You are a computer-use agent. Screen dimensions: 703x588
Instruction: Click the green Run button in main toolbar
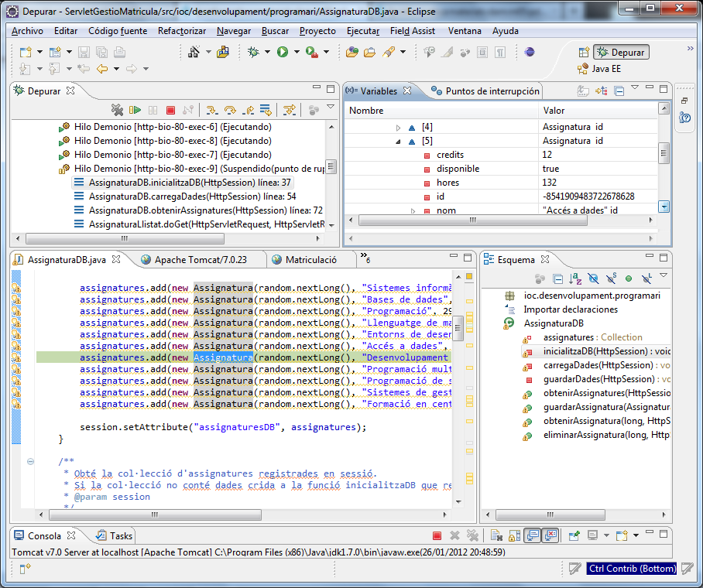tap(283, 52)
